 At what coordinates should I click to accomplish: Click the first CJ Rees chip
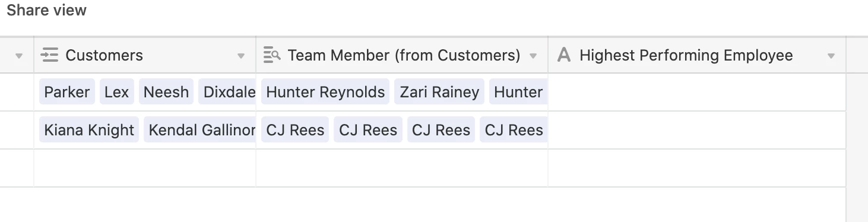[295, 130]
